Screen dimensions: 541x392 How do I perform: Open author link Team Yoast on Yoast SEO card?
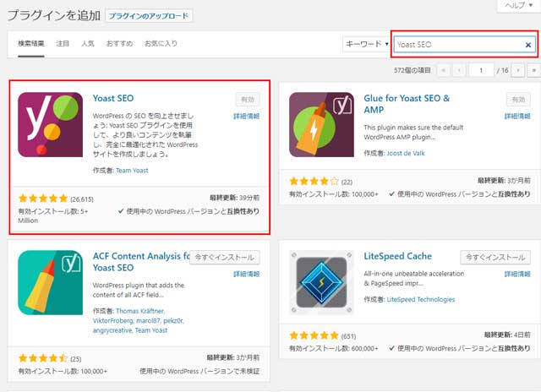click(132, 171)
